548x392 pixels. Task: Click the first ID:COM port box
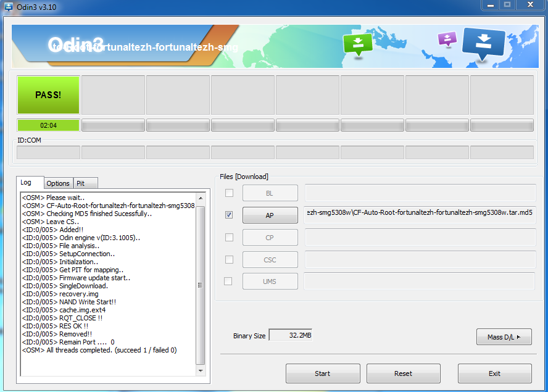click(x=48, y=152)
